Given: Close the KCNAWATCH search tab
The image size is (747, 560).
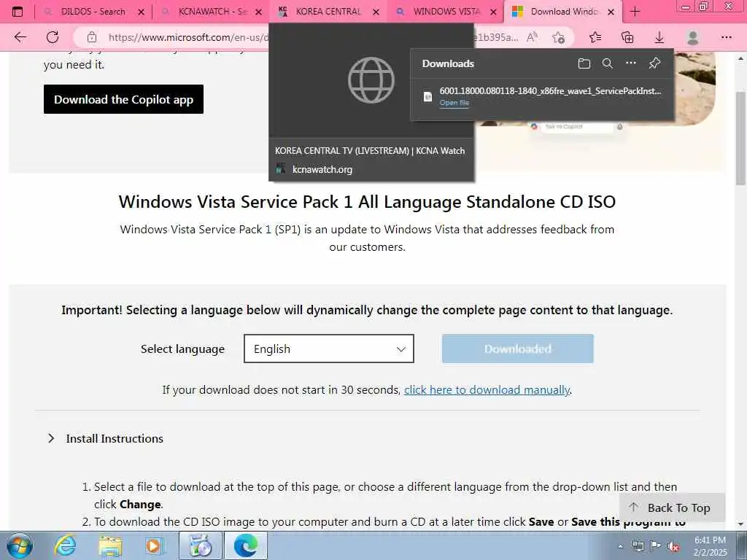Looking at the screenshot, I should coord(259,12).
